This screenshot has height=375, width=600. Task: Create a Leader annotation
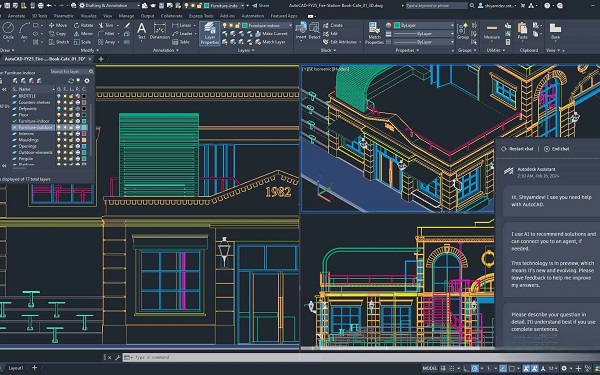(182, 34)
